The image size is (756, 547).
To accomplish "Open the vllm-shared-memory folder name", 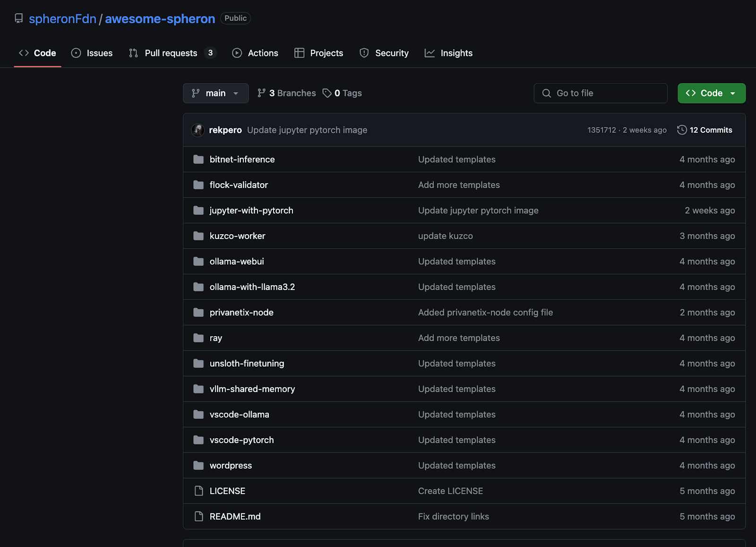I will pyautogui.click(x=252, y=389).
